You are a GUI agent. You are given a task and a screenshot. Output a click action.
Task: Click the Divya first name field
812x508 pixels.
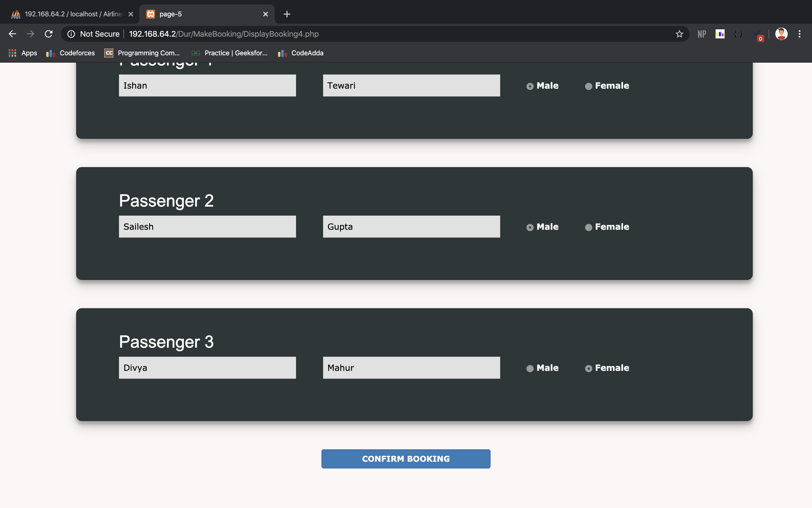pyautogui.click(x=207, y=367)
